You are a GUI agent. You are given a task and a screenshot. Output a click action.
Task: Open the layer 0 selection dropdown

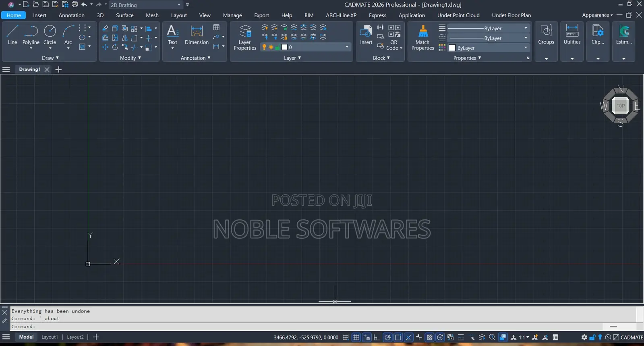click(306, 47)
